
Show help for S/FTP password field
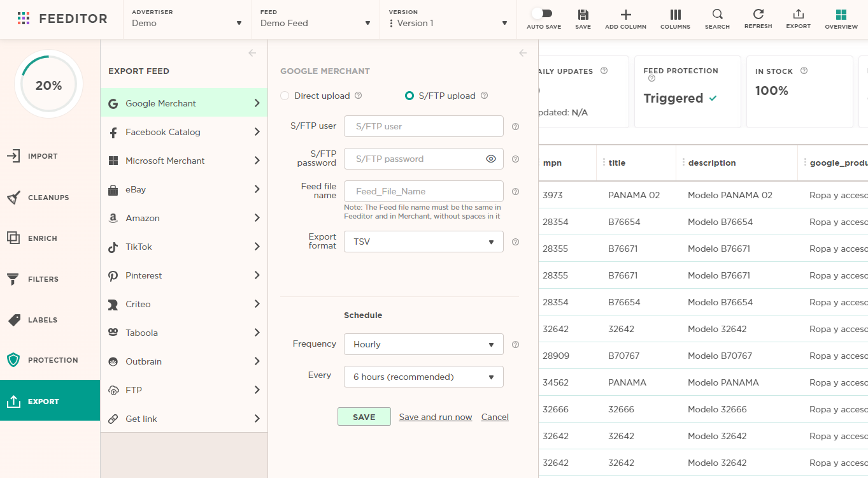pyautogui.click(x=515, y=159)
